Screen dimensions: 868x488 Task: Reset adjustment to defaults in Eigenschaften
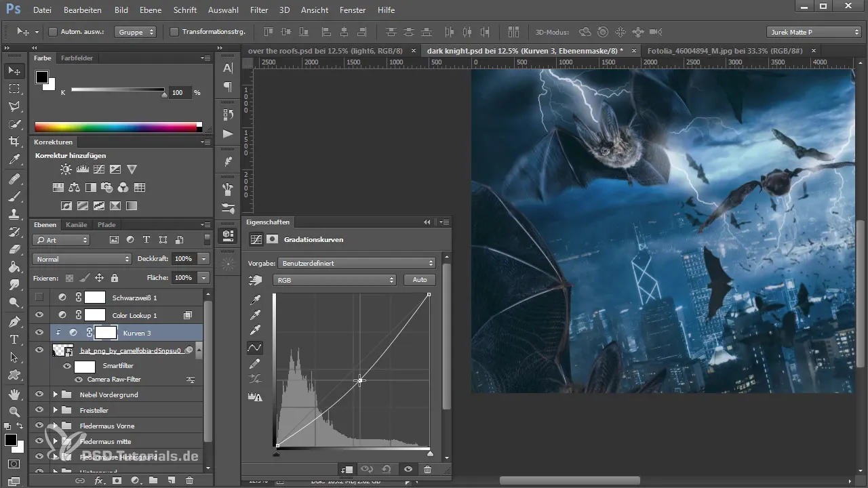coord(388,469)
